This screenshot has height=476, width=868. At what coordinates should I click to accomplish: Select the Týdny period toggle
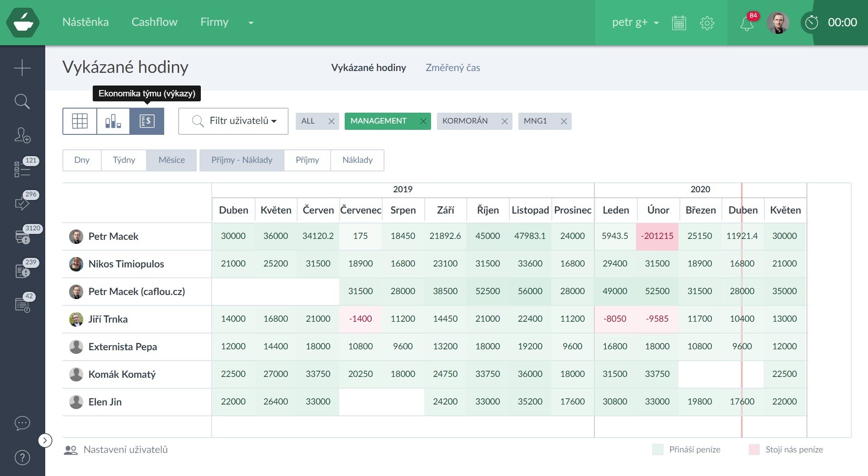124,160
